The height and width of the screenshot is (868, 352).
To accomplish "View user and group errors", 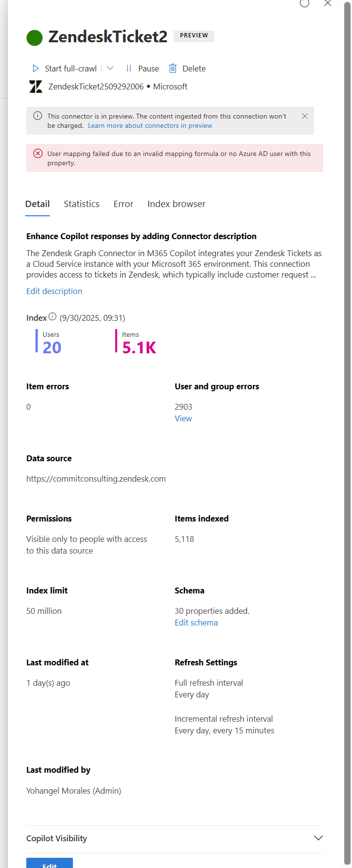I will (x=183, y=418).
